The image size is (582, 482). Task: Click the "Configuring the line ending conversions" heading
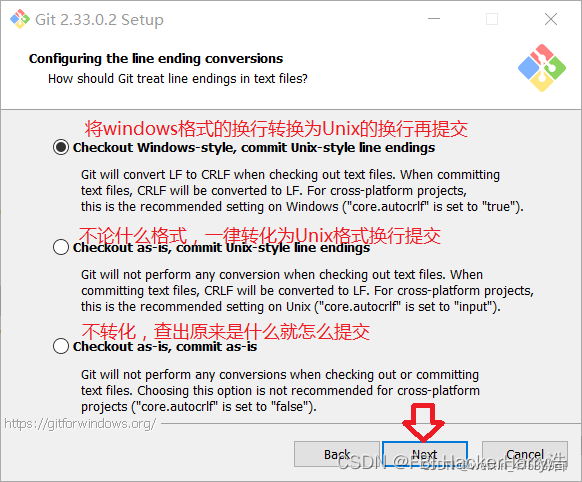[x=156, y=59]
